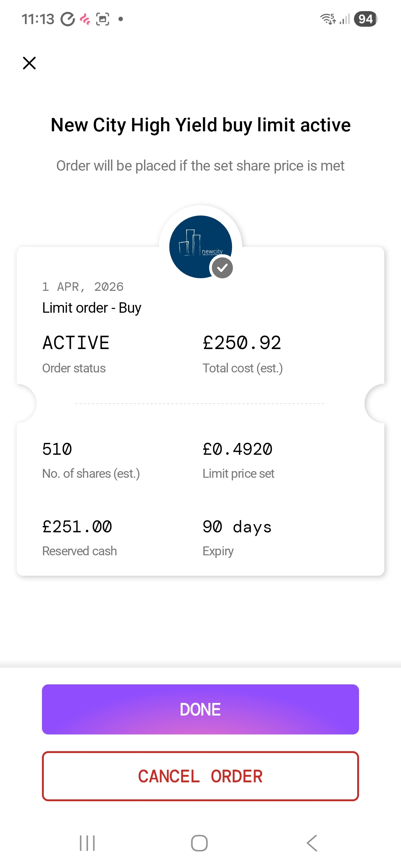The height and width of the screenshot is (868, 401).
Task: Tap the £0.4920 limit price value
Action: point(238,449)
